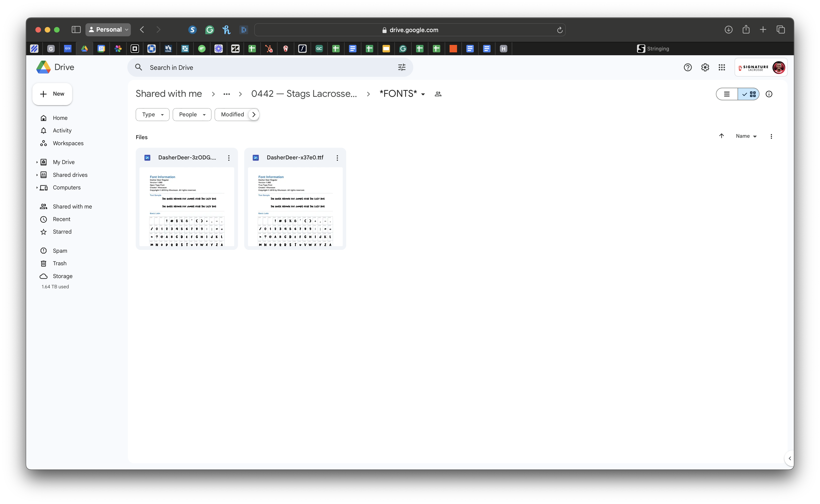This screenshot has width=820, height=504.
Task: Click the view details info icon
Action: pyautogui.click(x=769, y=94)
